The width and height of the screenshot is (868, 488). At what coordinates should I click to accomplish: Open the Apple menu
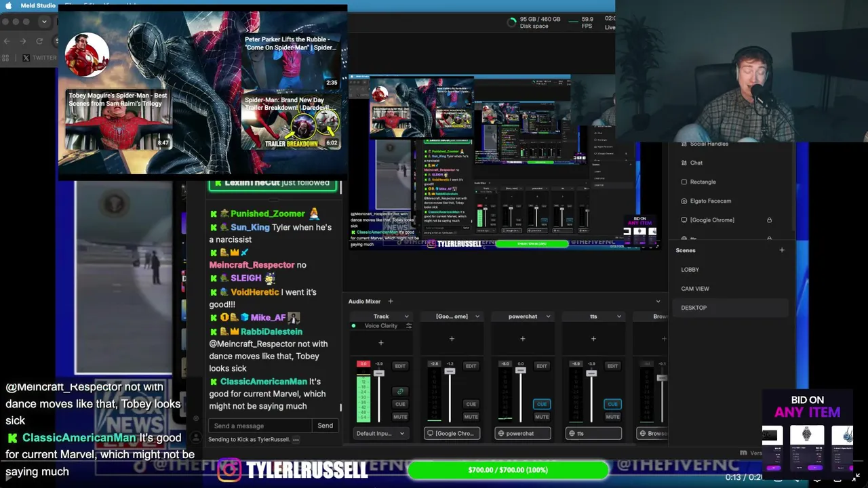click(9, 5)
